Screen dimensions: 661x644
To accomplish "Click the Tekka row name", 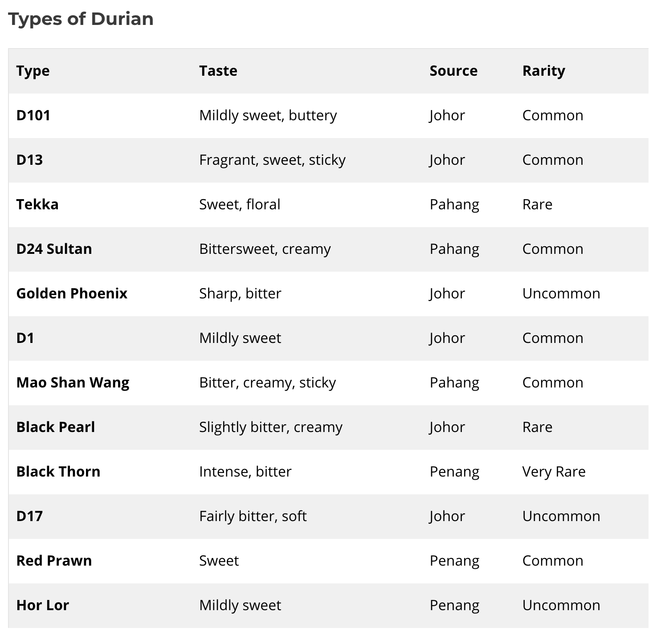I will tap(37, 204).
